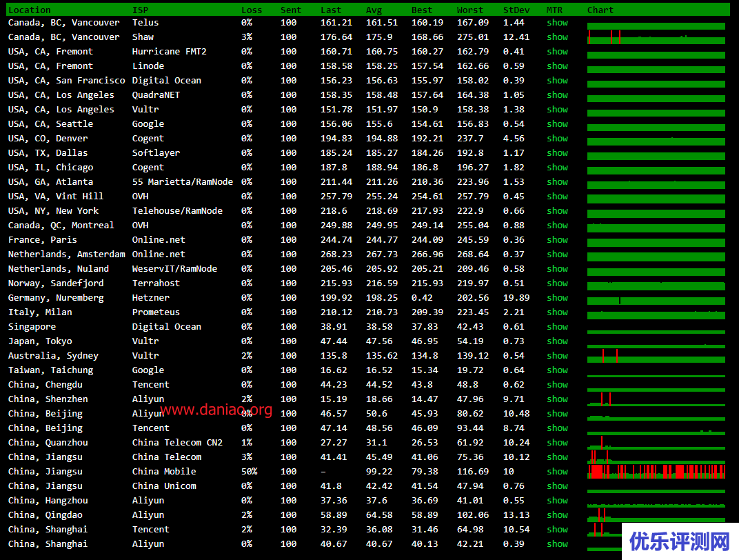Select the worst value 275.01
The height and width of the screenshot is (560, 739).
tap(473, 37)
